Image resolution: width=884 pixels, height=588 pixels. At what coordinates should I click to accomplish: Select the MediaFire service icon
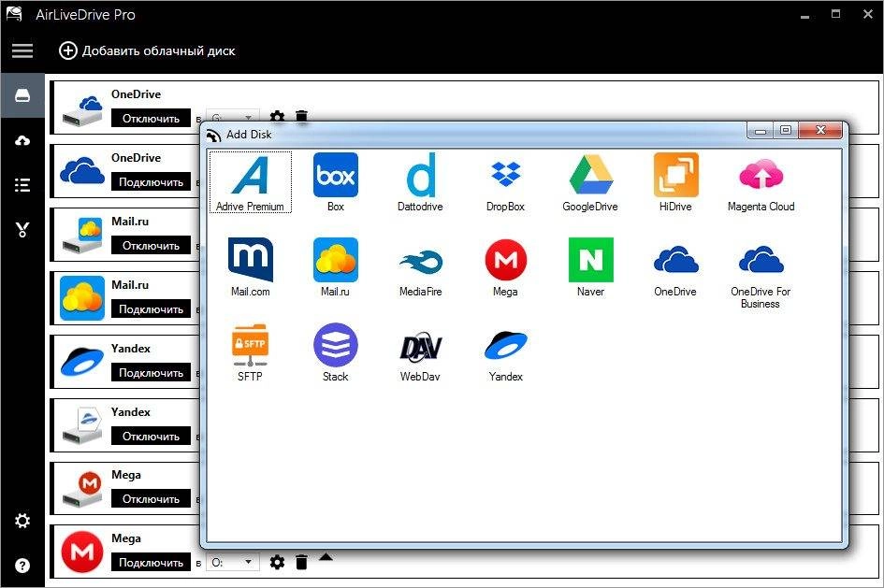[421, 267]
